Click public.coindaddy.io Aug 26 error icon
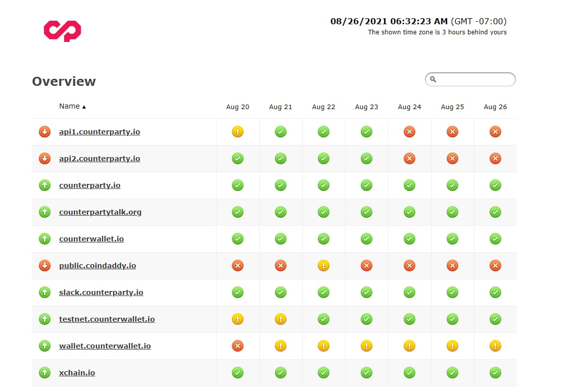574x392 pixels. 495,265
